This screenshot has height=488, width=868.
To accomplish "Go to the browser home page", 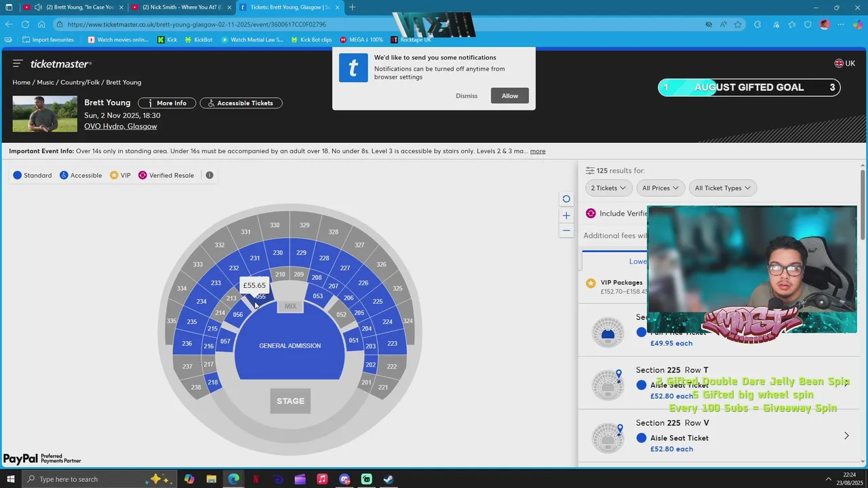I will [x=41, y=24].
